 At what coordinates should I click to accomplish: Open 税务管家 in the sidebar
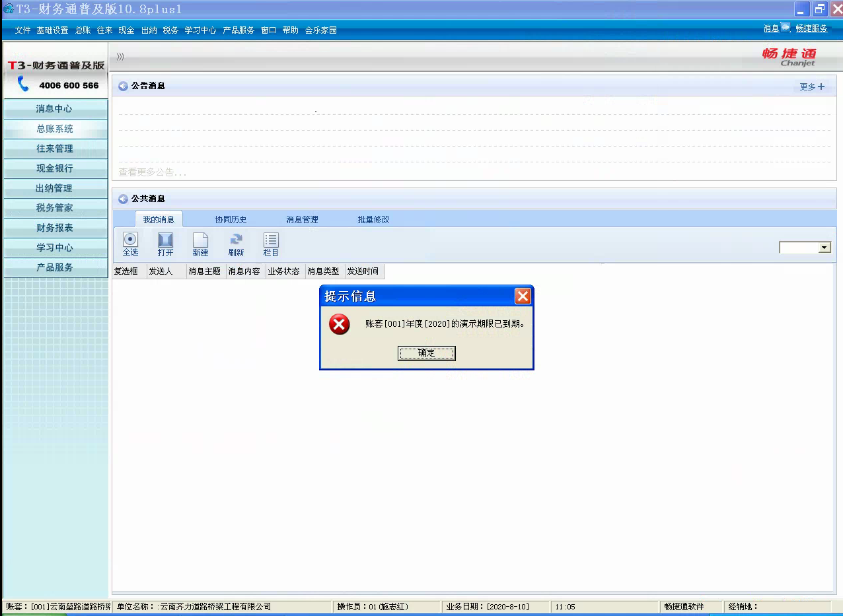click(x=55, y=208)
